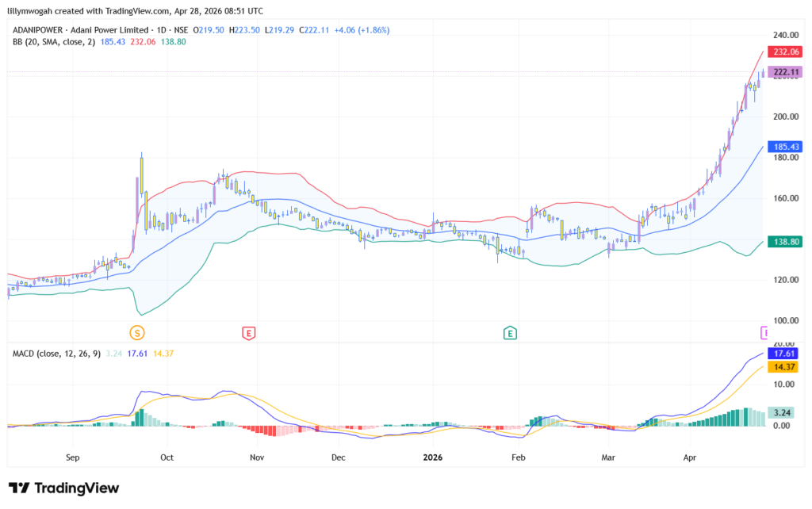Click the BB (20, SMA, close, 2) legend
The height and width of the screenshot is (509, 812).
(x=54, y=41)
